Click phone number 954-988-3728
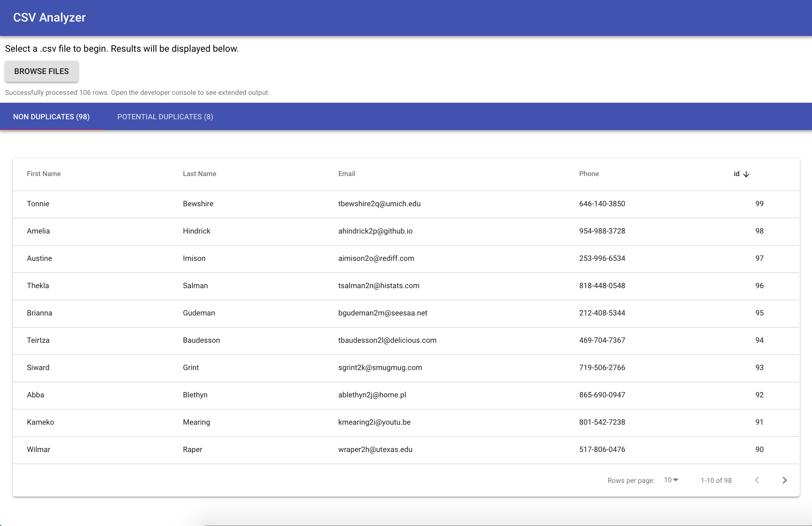This screenshot has height=526, width=812. [x=602, y=231]
